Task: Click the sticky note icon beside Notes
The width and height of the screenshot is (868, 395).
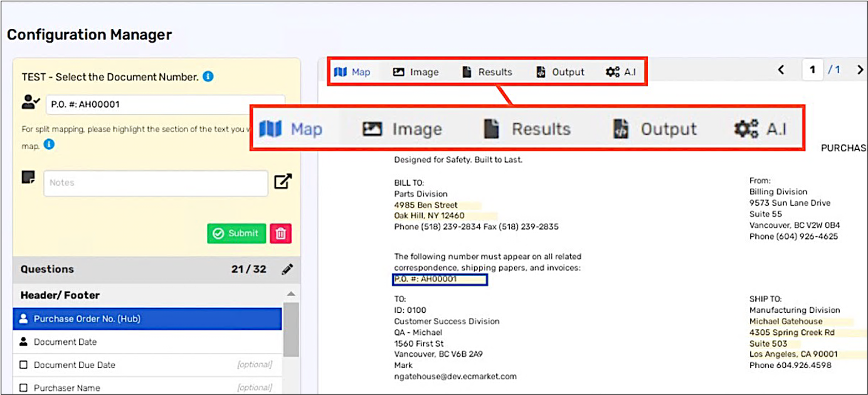Action: tap(28, 177)
